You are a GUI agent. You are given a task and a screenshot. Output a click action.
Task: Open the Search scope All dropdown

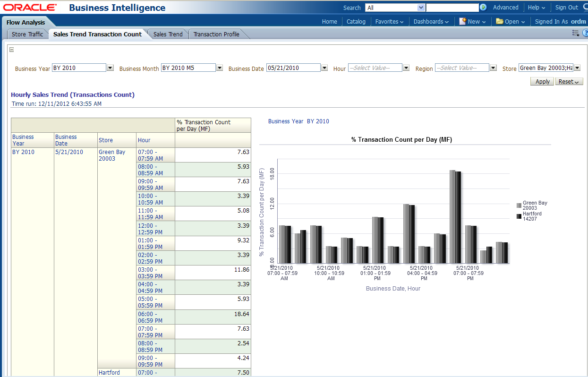[421, 8]
